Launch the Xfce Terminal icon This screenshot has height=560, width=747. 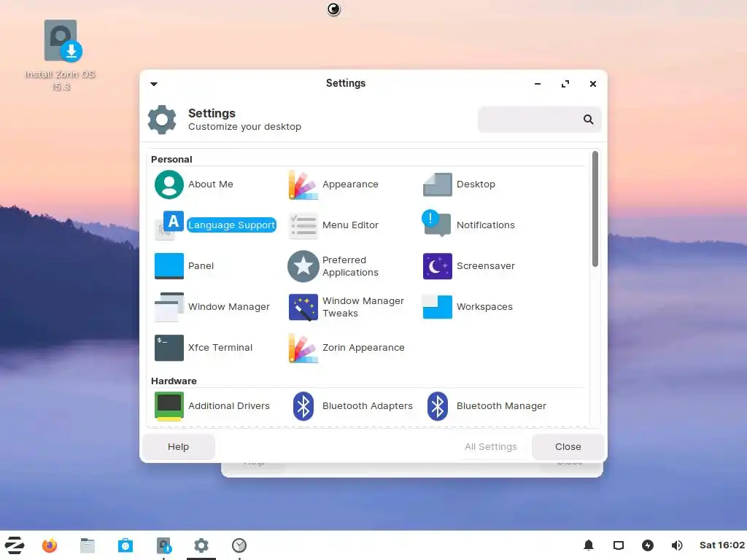click(x=169, y=348)
